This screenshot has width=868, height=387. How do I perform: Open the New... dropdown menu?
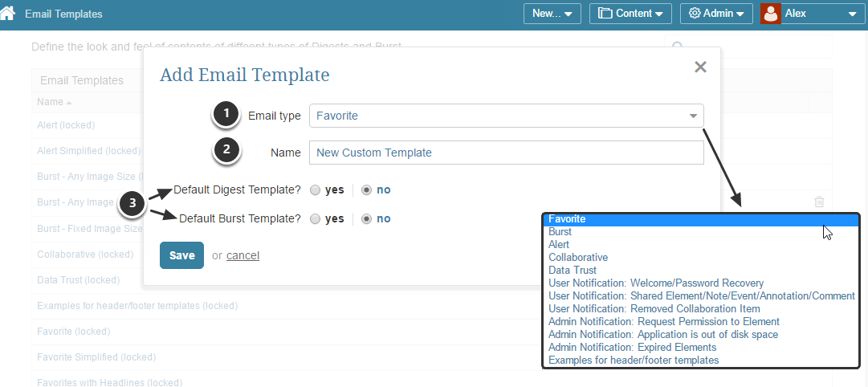click(x=552, y=14)
